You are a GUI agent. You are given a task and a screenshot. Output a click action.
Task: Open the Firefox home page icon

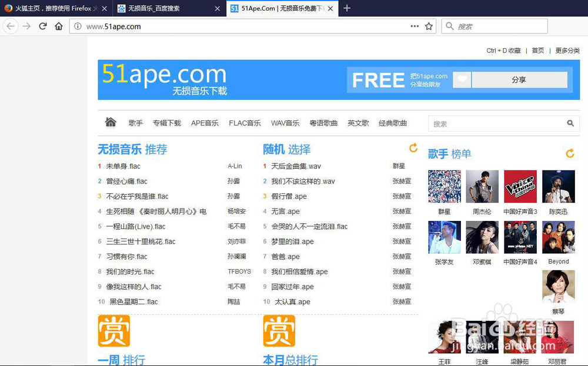58,26
